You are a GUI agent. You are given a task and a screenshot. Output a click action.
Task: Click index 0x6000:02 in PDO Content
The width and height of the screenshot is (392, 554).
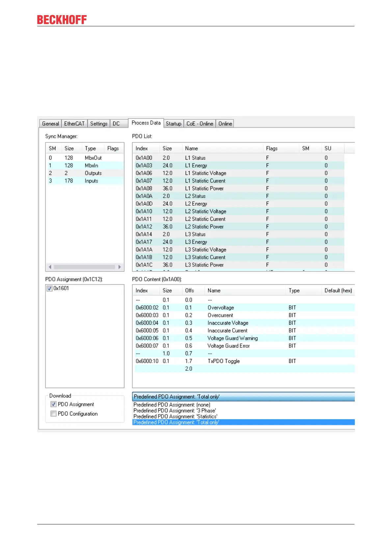coord(147,308)
